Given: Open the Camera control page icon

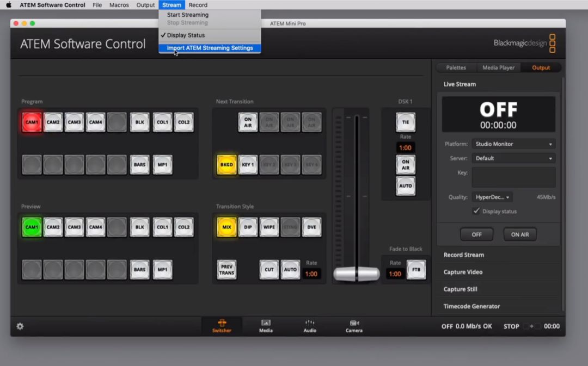Looking at the screenshot, I should pos(354,326).
